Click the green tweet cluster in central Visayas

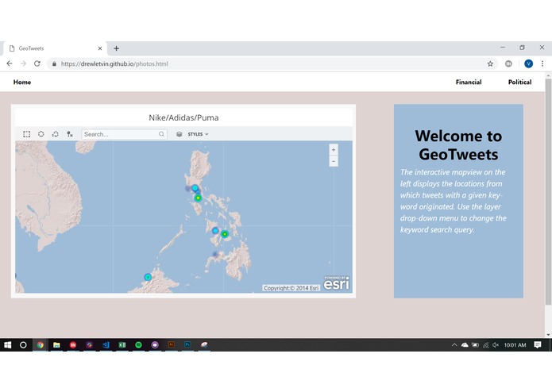coord(225,234)
